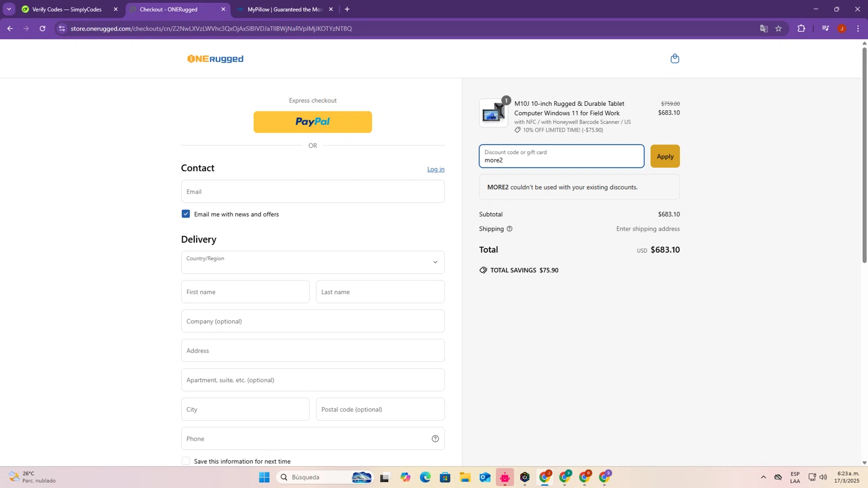Open the browser extensions puzzle icon

coord(801,28)
